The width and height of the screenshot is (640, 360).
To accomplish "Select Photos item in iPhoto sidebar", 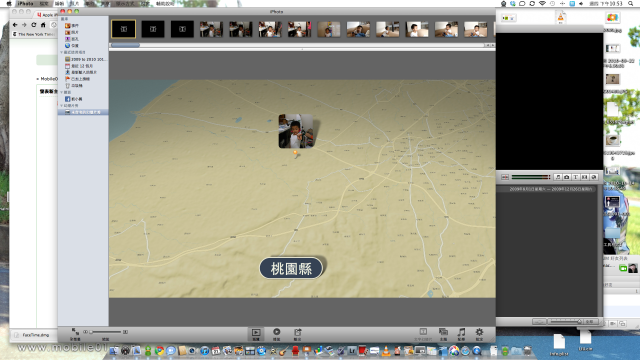I will pos(72,32).
